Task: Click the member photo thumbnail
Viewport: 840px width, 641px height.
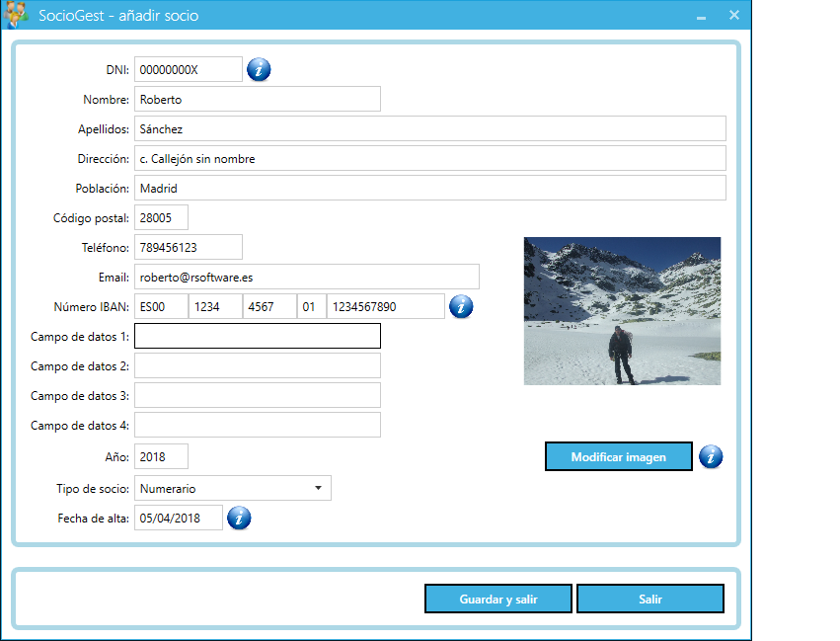Action: coord(623,311)
